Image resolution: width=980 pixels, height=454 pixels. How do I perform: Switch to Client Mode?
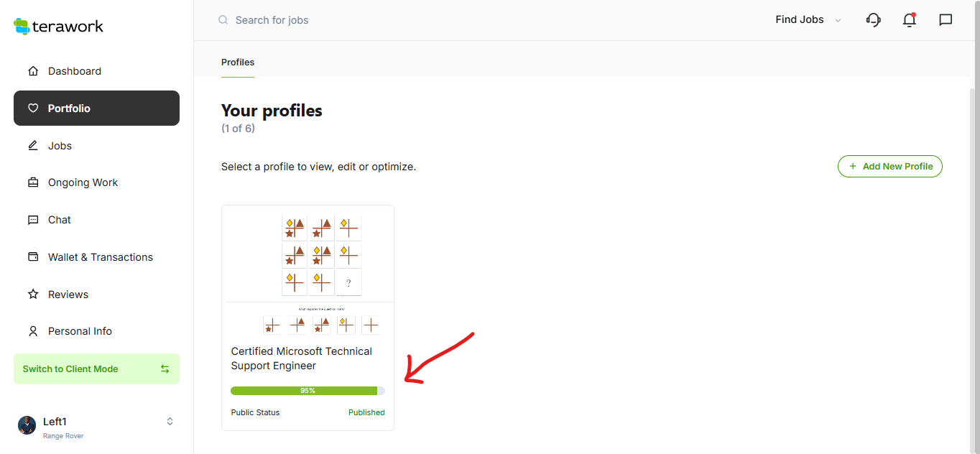[96, 369]
